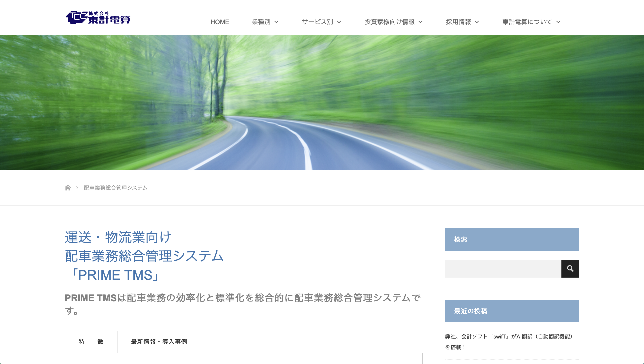The image size is (644, 364).
Task: Click the blurred forest road banner image
Action: click(322, 103)
